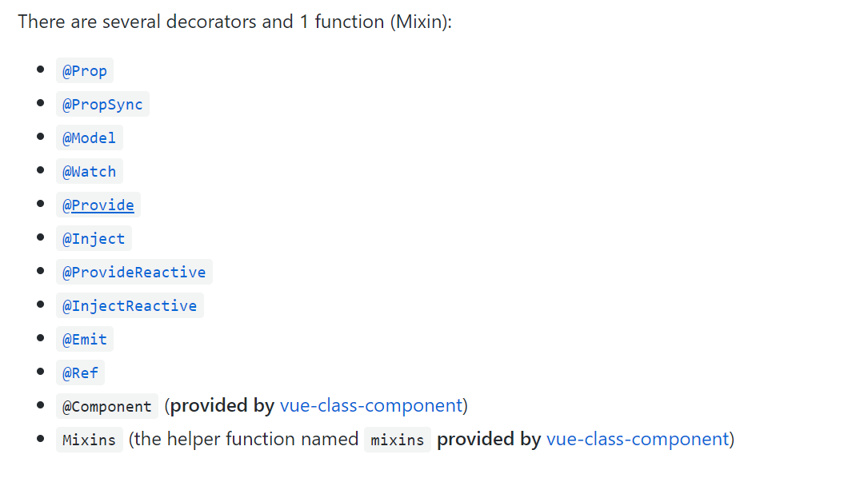The width and height of the screenshot is (868, 482).
Task: Click bold 'provided by' on the Mixins line
Action: [x=489, y=440]
